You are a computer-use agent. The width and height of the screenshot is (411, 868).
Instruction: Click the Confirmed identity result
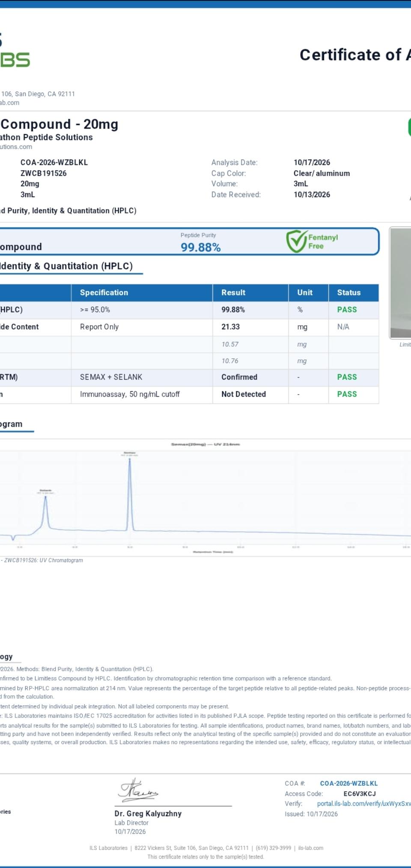point(239,377)
